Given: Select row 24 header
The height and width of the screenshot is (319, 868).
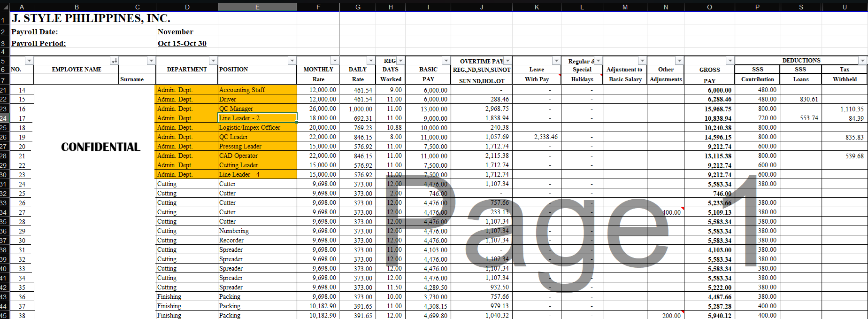Looking at the screenshot, I should [4, 118].
